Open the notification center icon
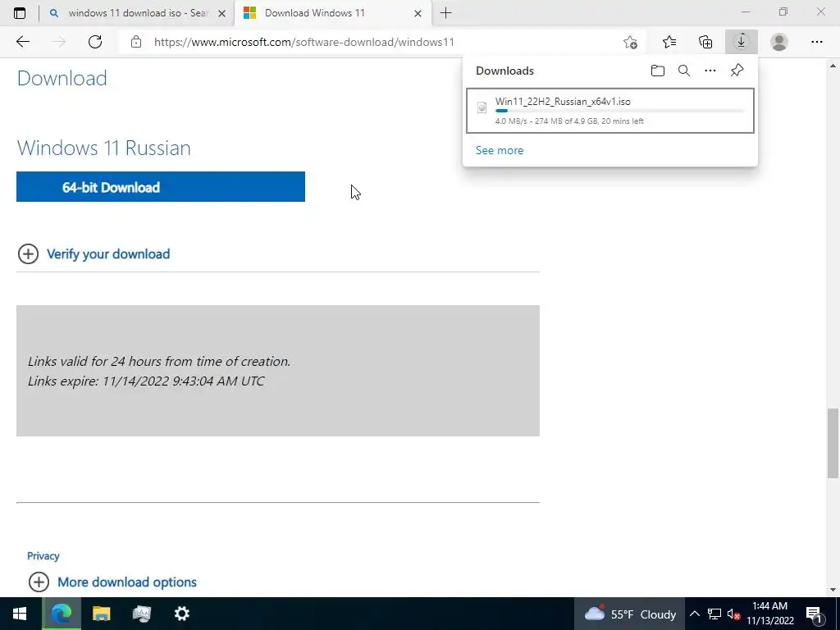This screenshot has width=840, height=630. click(814, 614)
